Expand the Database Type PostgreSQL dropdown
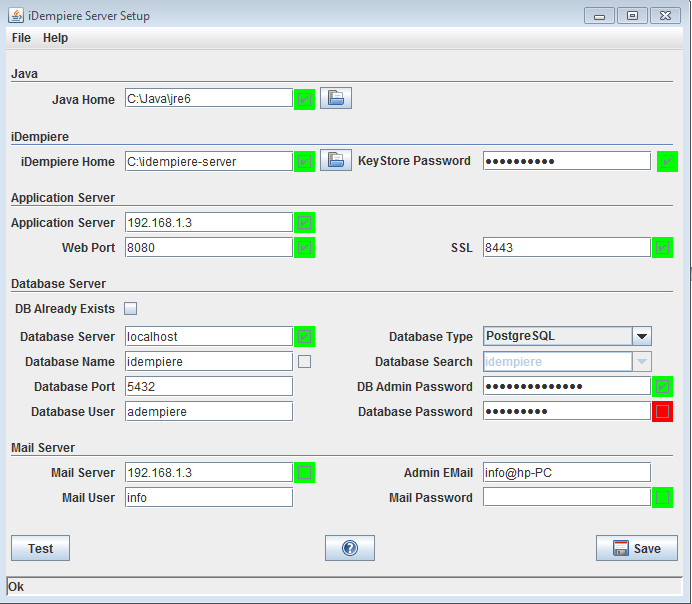 coord(642,337)
